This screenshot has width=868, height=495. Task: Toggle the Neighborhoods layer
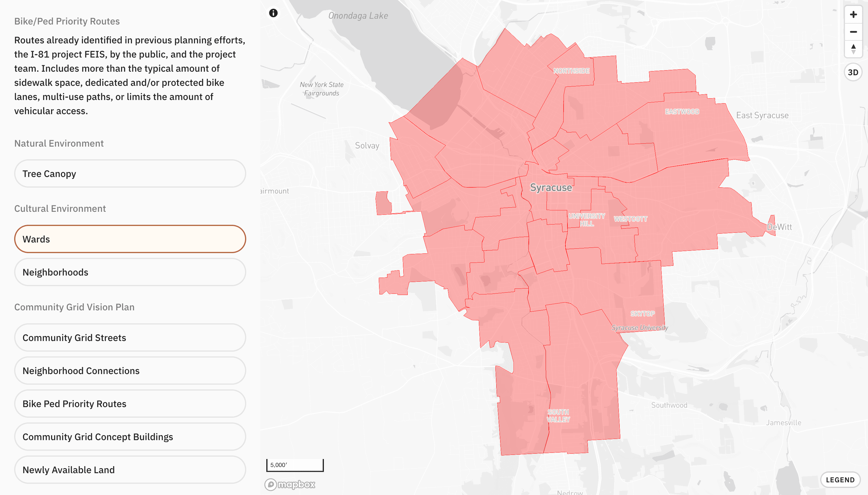coord(130,272)
